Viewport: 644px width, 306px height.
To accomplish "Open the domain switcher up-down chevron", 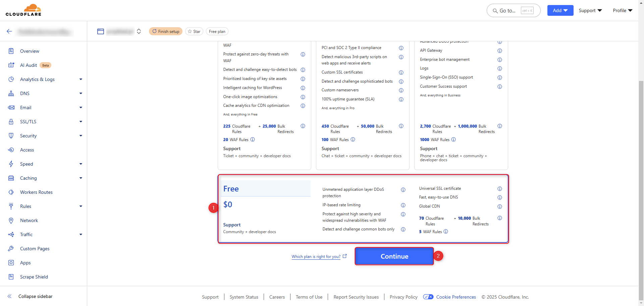I will click(139, 31).
